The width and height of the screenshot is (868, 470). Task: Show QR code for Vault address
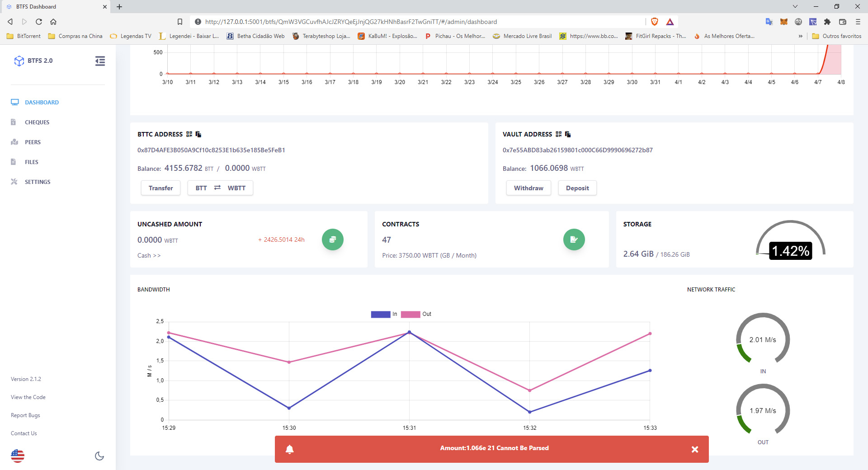point(559,134)
